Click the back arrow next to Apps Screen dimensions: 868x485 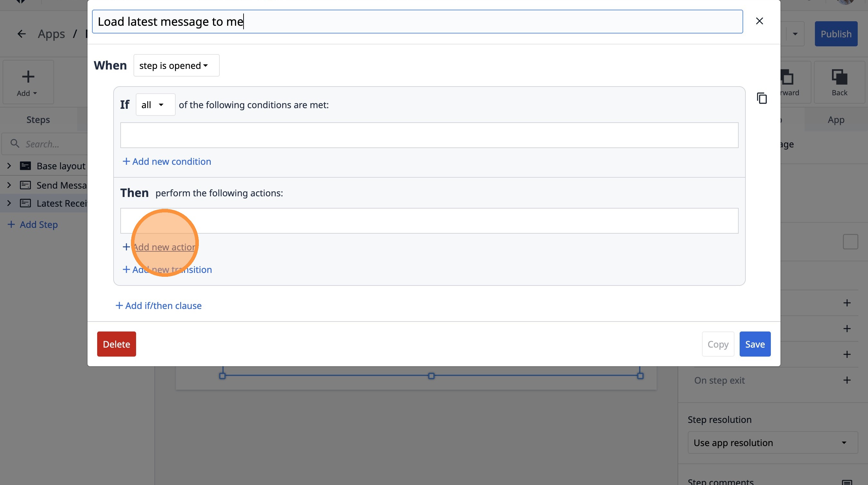click(x=22, y=34)
